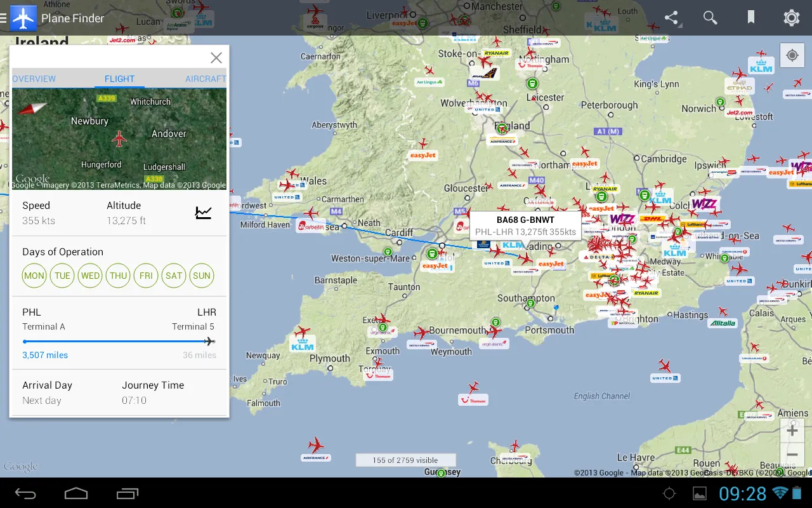Select the DHL flight label

(x=651, y=218)
